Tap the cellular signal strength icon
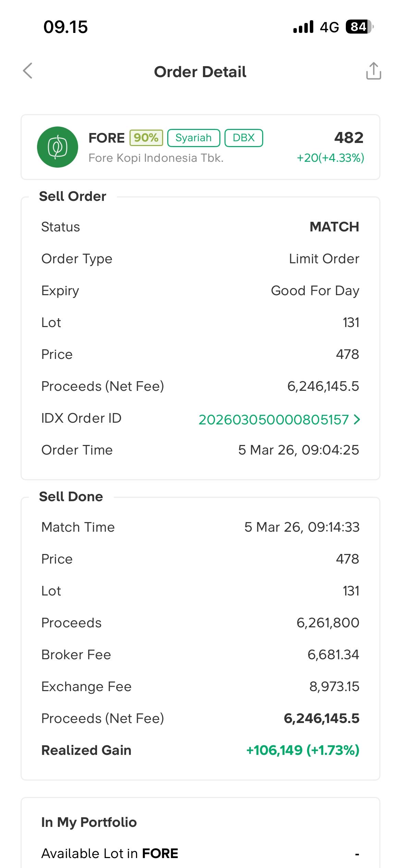The image size is (401, 868). pyautogui.click(x=303, y=27)
